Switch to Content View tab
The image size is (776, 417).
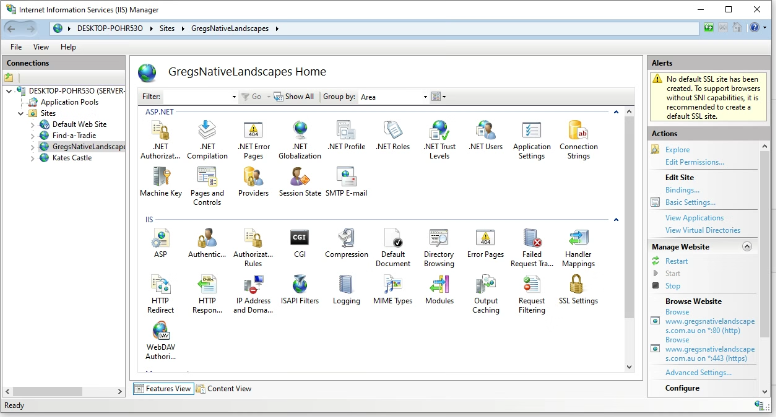[224, 389]
